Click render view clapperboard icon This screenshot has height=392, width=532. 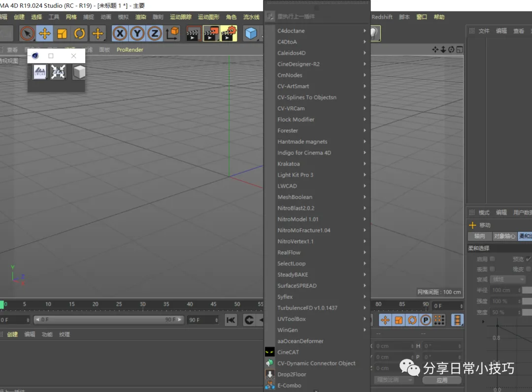[193, 33]
